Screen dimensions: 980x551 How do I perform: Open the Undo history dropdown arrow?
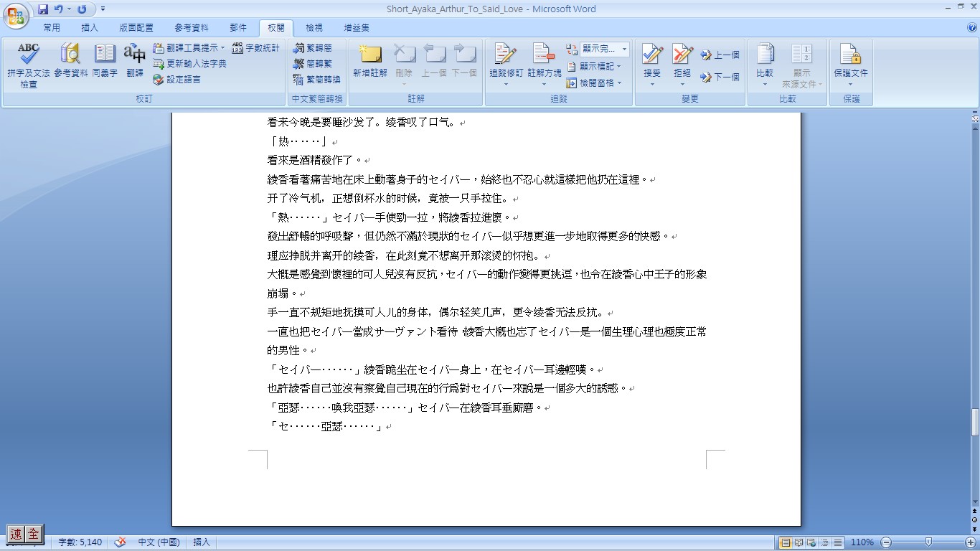70,9
